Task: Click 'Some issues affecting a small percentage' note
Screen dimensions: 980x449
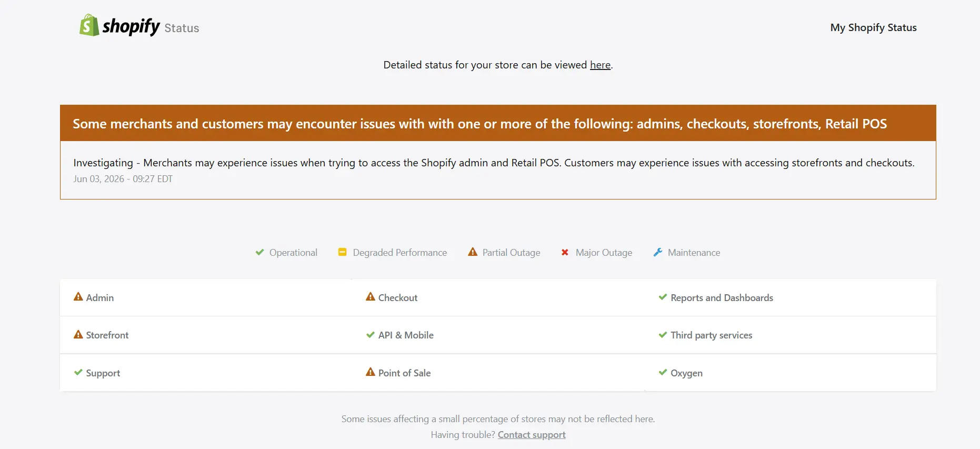Action: point(498,419)
